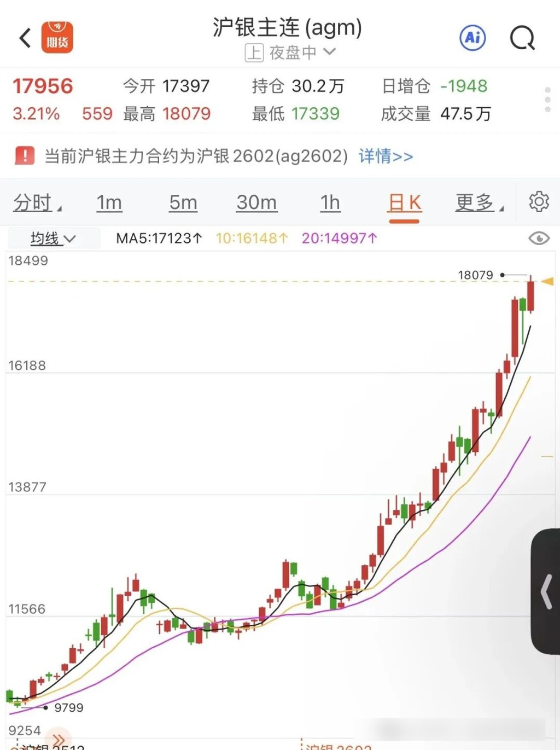Open the 均线 indicator dropdown
560x750 pixels.
(53, 239)
